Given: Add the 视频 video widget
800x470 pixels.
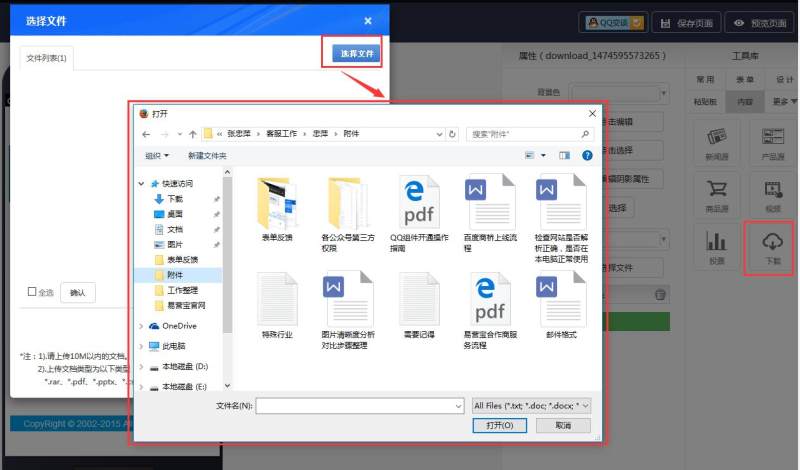Looking at the screenshot, I should pyautogui.click(x=772, y=196).
